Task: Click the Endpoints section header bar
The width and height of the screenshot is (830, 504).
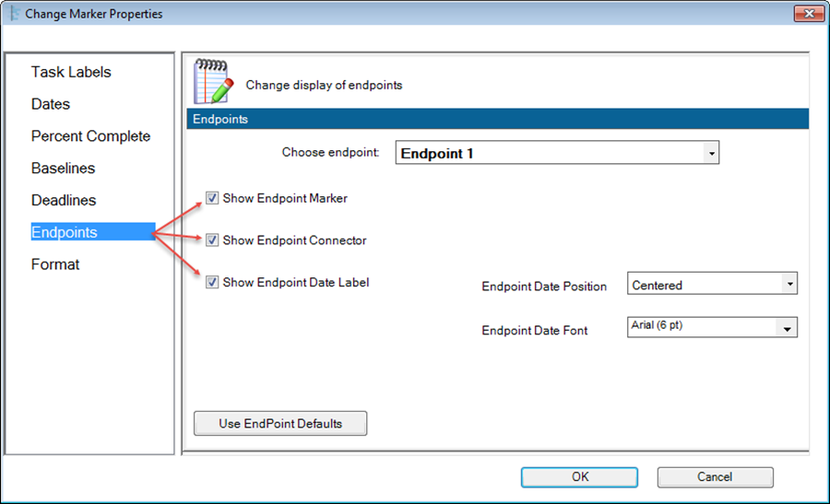Action: [x=498, y=119]
